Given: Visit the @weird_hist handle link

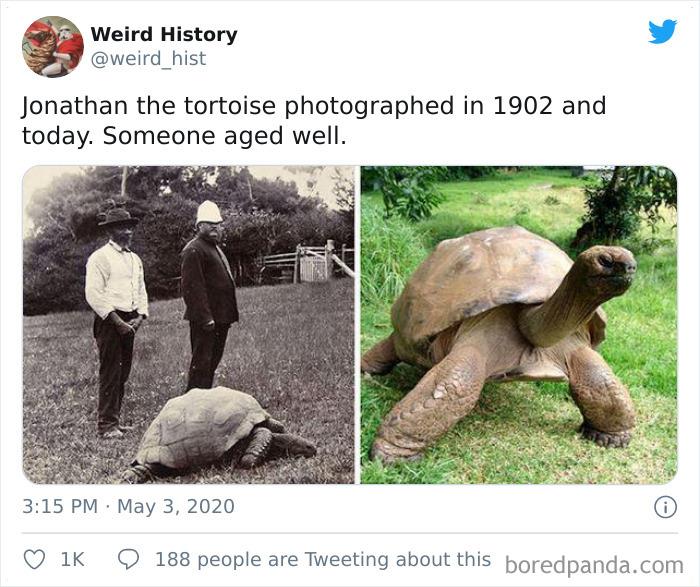Looking at the screenshot, I should tap(148, 58).
